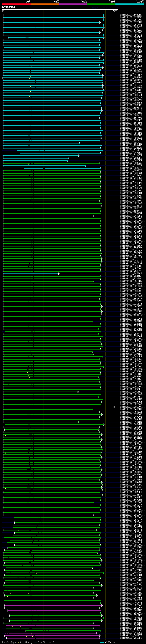This screenshot has height=644, width=146.
Task: Select the UniRef100_Q1W1W5 label
Action: (x=131, y=57)
